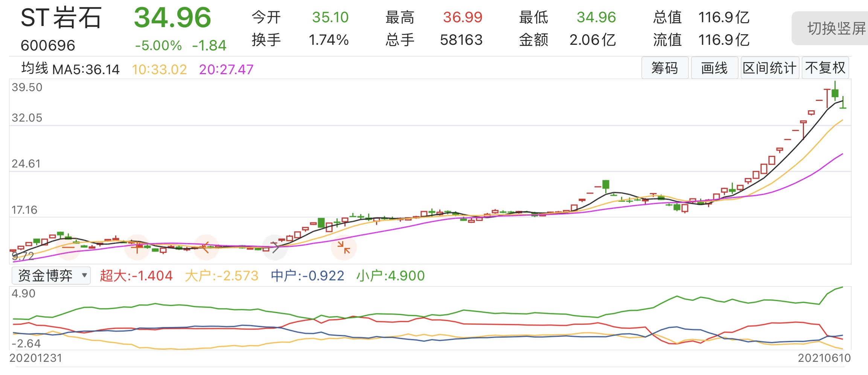Open the 资金博弈 indicator dropdown
Image resolution: width=868 pixels, height=375 pixels.
(51, 276)
